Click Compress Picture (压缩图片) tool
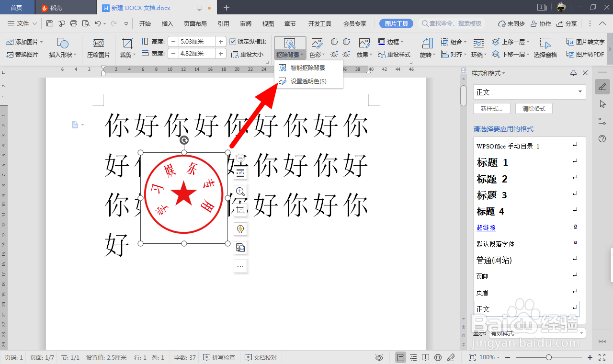This screenshot has height=364, width=613. pos(99,48)
